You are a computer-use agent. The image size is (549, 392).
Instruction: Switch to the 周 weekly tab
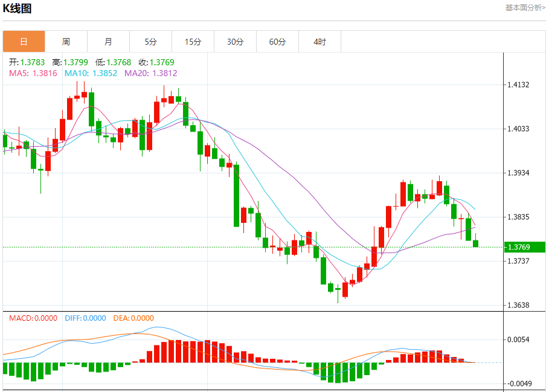click(x=66, y=42)
